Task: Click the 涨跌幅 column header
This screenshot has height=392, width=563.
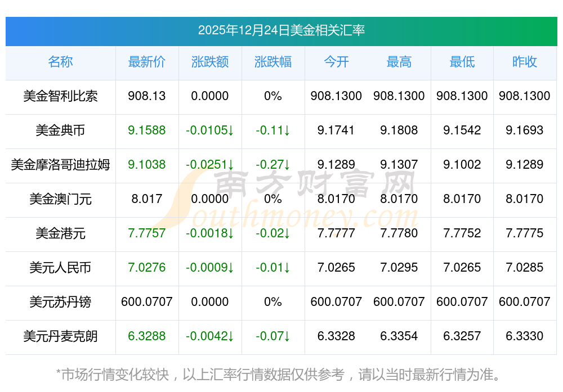Action: [273, 62]
